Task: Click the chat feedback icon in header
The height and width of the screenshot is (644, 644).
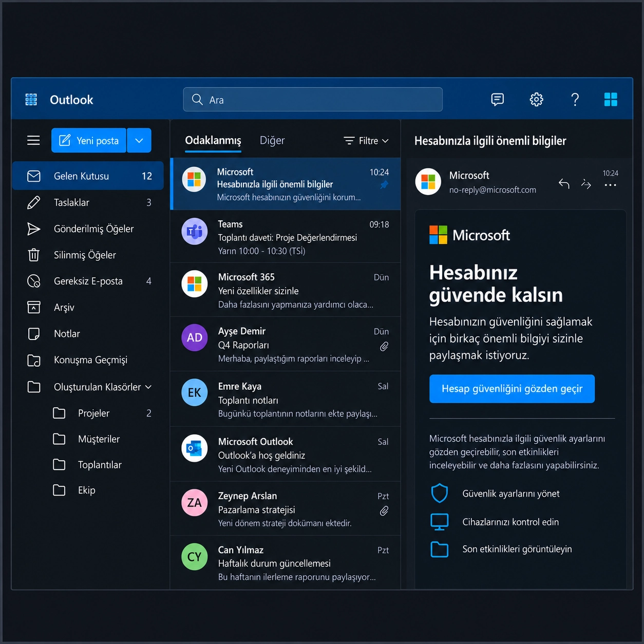Action: pos(497,100)
